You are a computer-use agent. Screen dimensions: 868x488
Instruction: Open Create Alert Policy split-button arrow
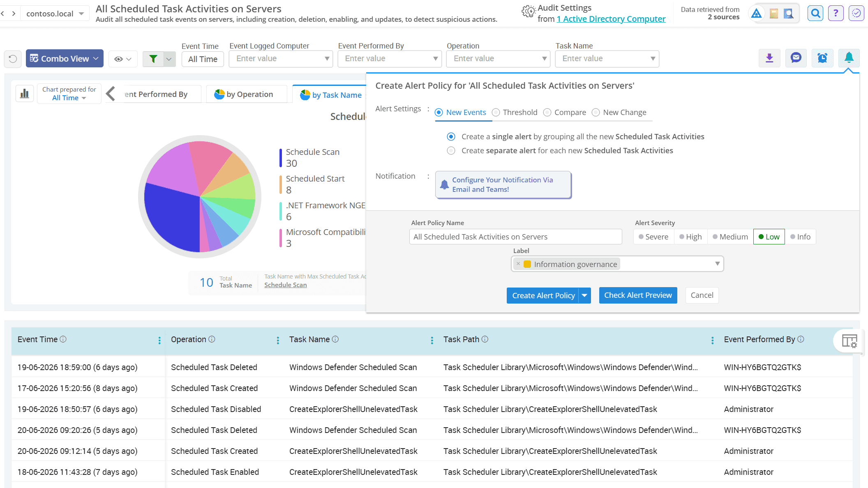pyautogui.click(x=585, y=295)
